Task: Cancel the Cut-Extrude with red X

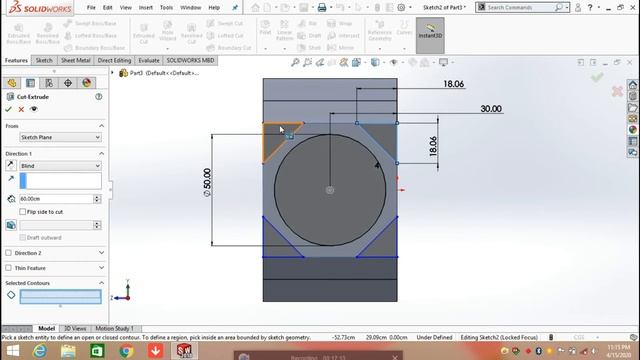Action: [21, 109]
